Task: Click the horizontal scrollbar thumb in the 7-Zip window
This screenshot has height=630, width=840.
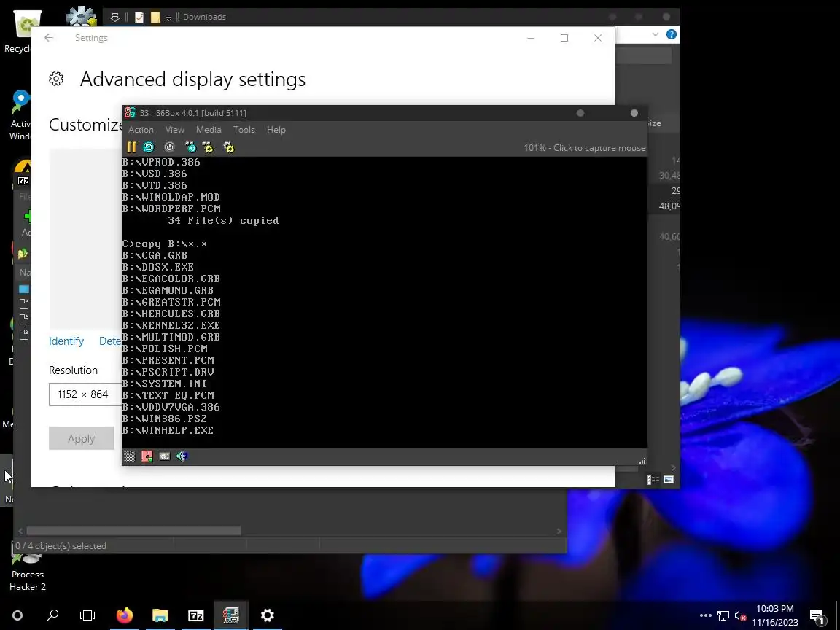Action: click(133, 531)
